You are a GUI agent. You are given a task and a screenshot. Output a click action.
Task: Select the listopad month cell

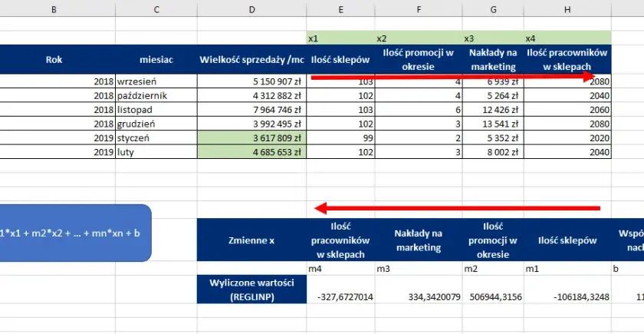156,110
